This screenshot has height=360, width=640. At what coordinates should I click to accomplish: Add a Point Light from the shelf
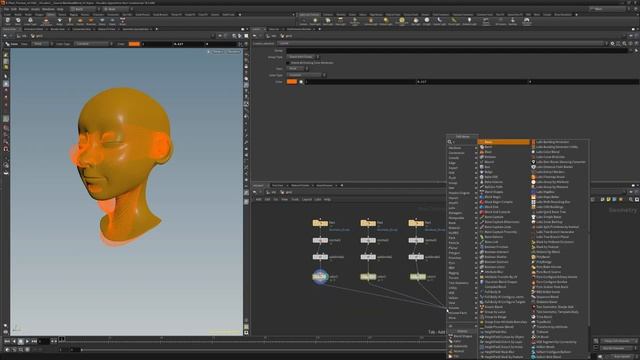(x=315, y=21)
